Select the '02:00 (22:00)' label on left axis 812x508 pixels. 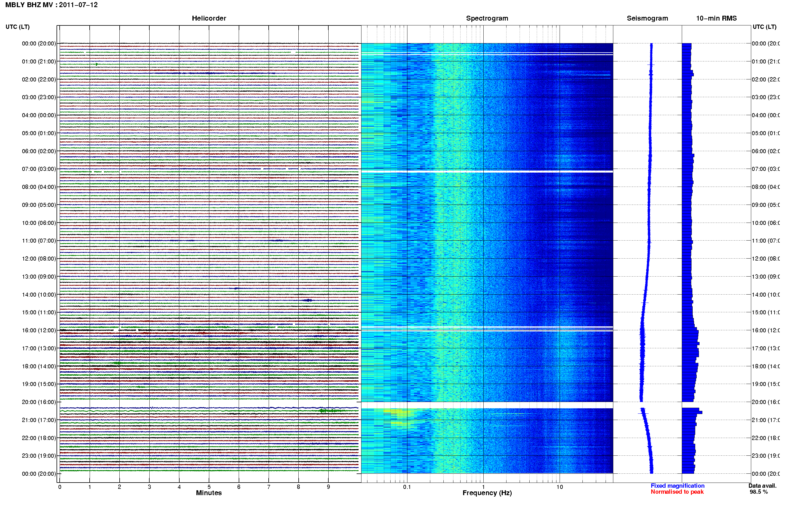point(39,80)
